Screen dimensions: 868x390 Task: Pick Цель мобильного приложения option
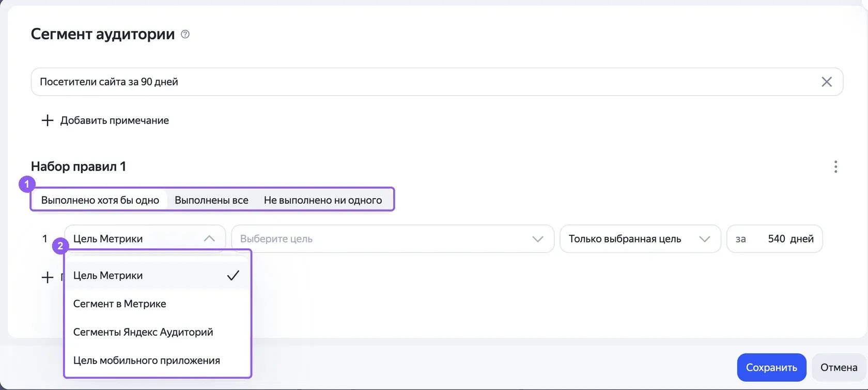point(157,361)
